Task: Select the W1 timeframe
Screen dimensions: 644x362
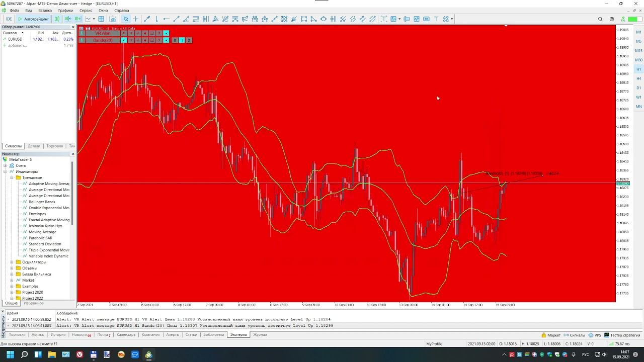Action: coord(639,97)
